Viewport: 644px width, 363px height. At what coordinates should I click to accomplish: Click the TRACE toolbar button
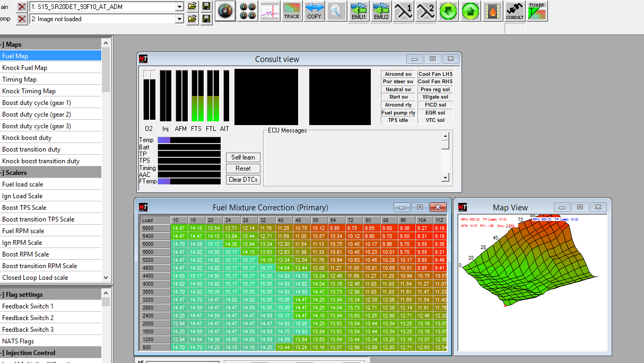292,11
